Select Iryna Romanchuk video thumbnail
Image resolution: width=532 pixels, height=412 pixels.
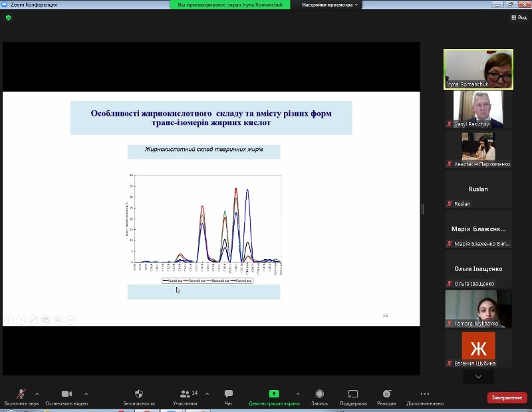(478, 70)
